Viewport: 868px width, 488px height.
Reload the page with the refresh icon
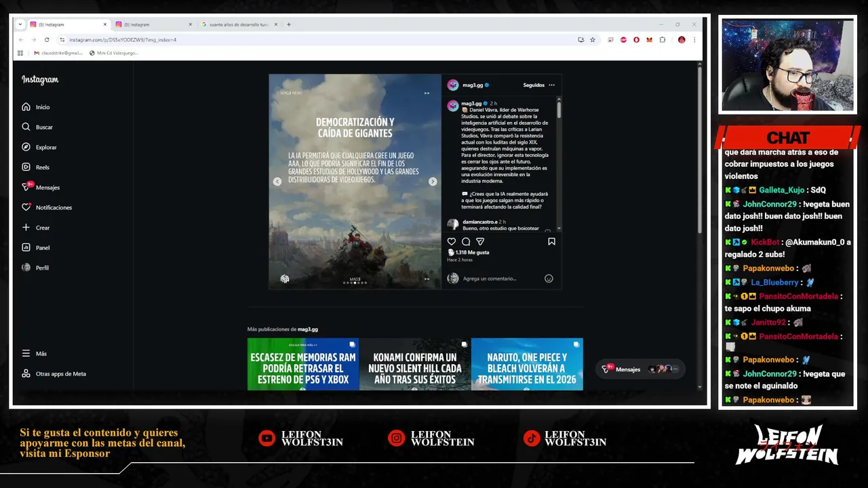[x=47, y=40]
